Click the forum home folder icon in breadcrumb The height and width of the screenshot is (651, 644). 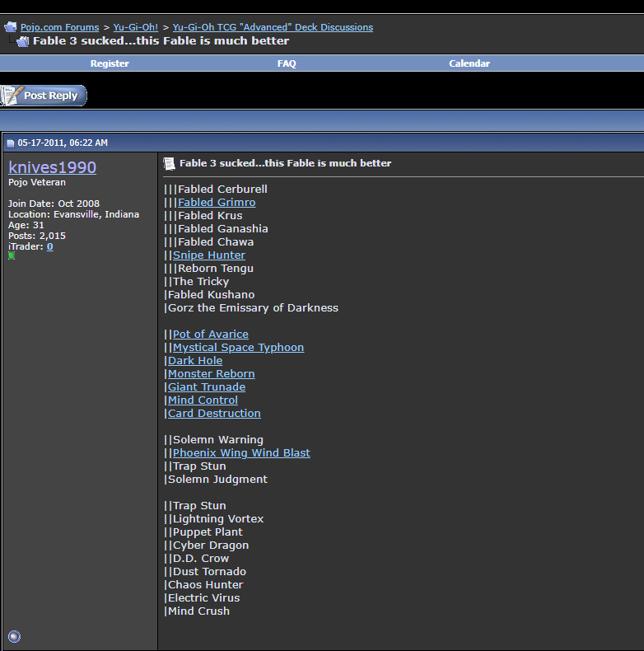click(11, 27)
